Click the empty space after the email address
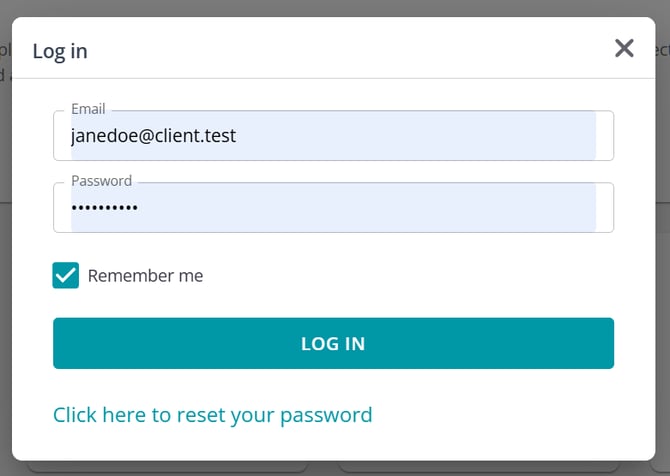This screenshot has height=476, width=670. tap(420, 136)
